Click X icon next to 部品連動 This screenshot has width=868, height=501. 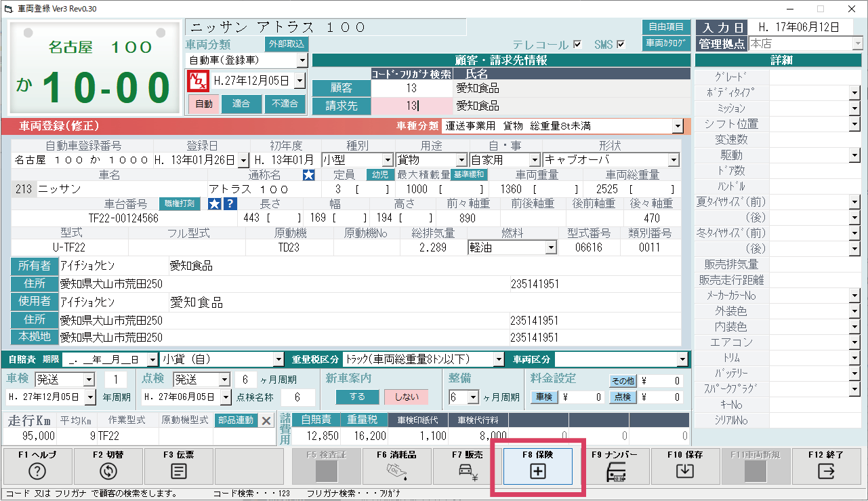[x=266, y=420]
